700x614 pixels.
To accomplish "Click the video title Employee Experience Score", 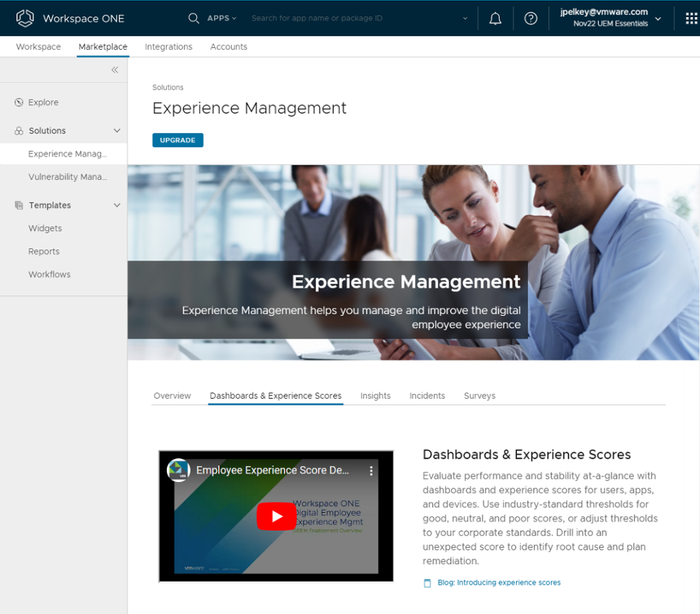I will [273, 470].
